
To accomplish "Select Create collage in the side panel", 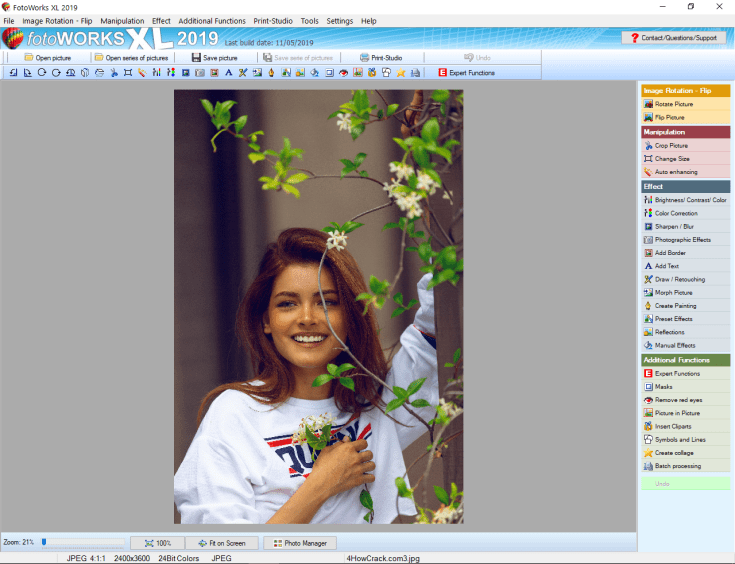I will click(685, 453).
